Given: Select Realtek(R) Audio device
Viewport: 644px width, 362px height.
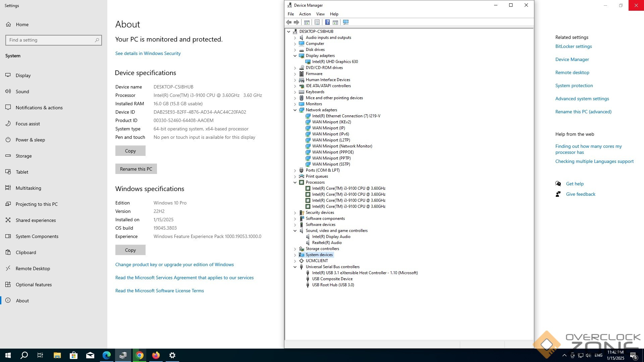Looking at the screenshot, I should (327, 243).
